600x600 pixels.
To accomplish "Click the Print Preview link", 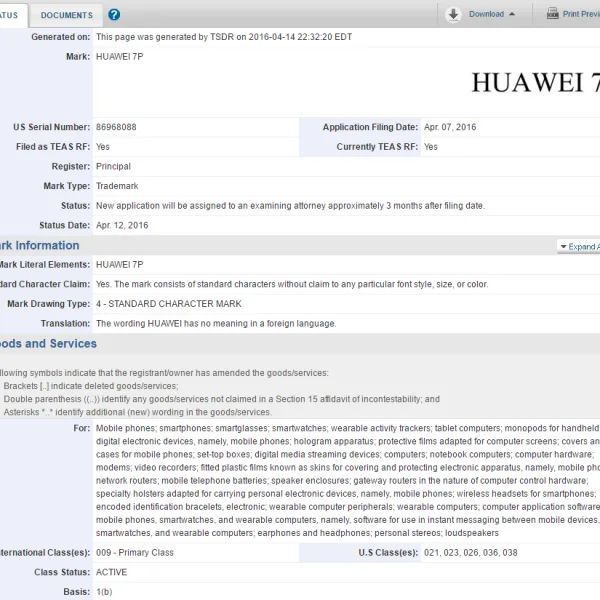I will (x=581, y=14).
